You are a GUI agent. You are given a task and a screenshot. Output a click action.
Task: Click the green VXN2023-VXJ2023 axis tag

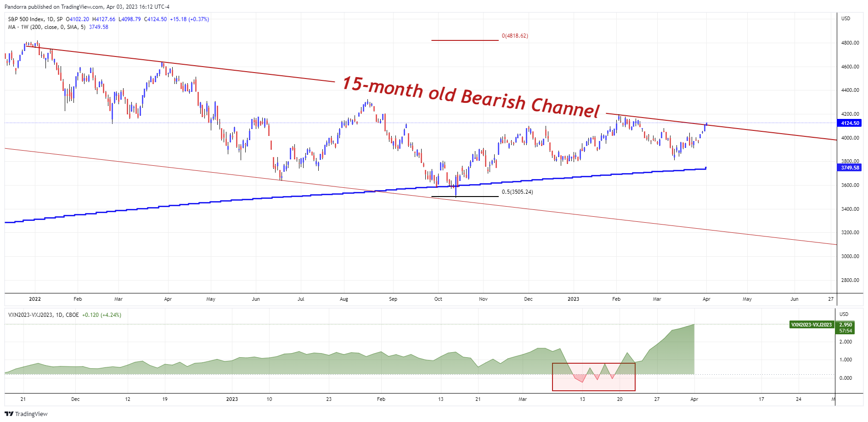pos(812,325)
